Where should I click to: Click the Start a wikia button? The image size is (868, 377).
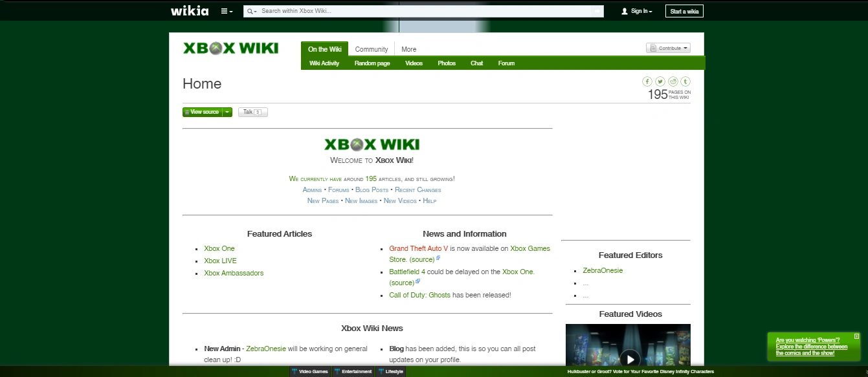click(684, 11)
